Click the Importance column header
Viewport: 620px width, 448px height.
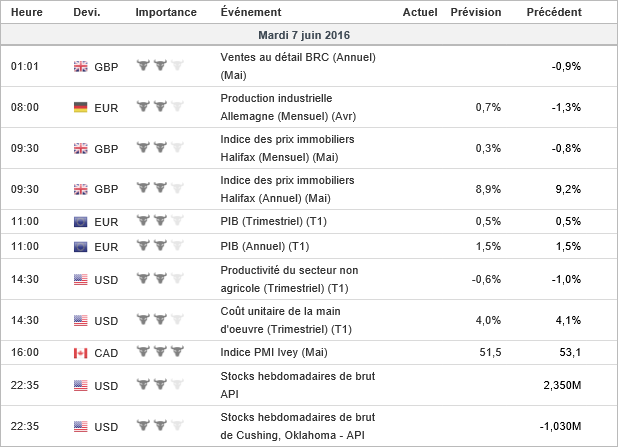pyautogui.click(x=165, y=12)
